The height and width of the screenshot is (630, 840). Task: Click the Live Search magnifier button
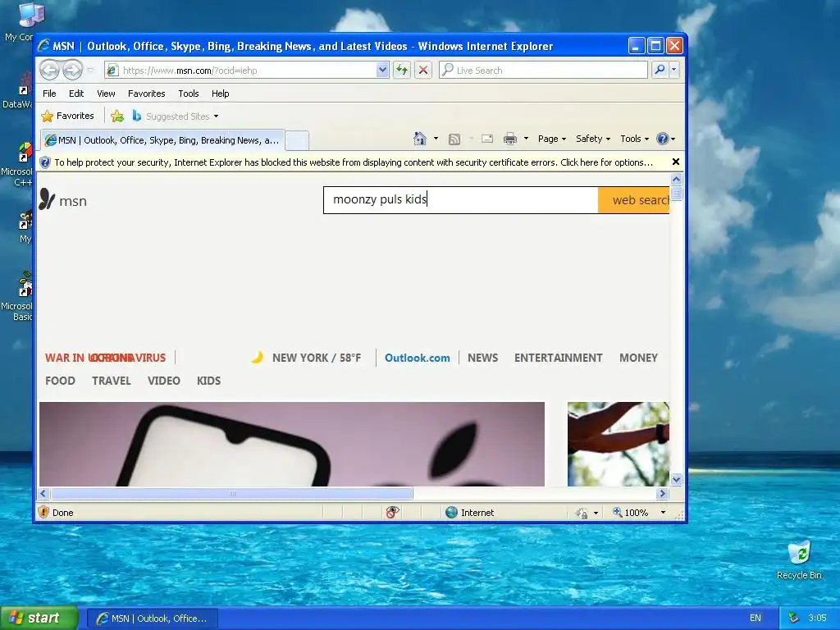pyautogui.click(x=660, y=70)
